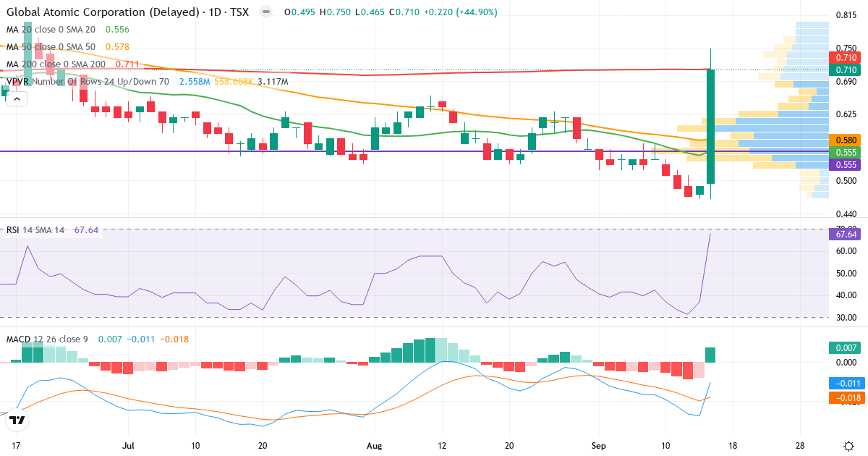Click the Sep date axis label

pos(598,445)
